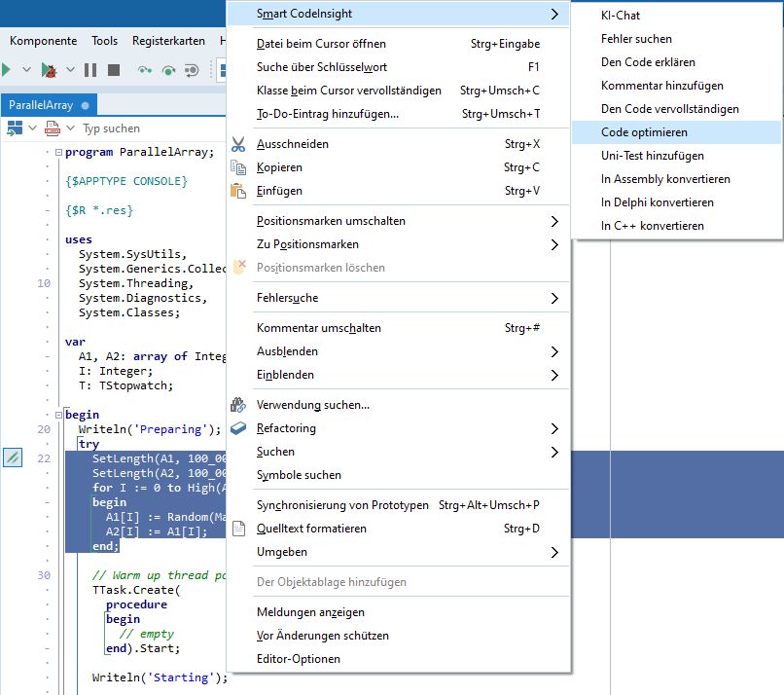
Task: Click the Step Over icon
Action: point(169,70)
